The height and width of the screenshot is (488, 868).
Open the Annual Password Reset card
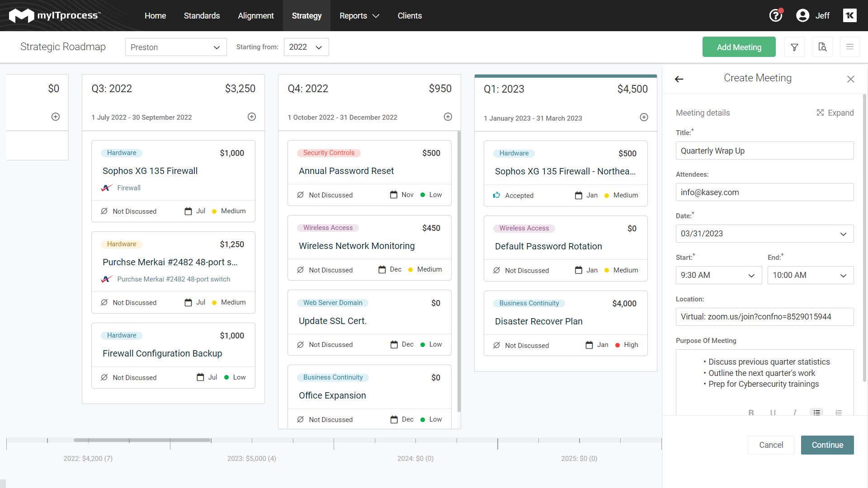[369, 173]
